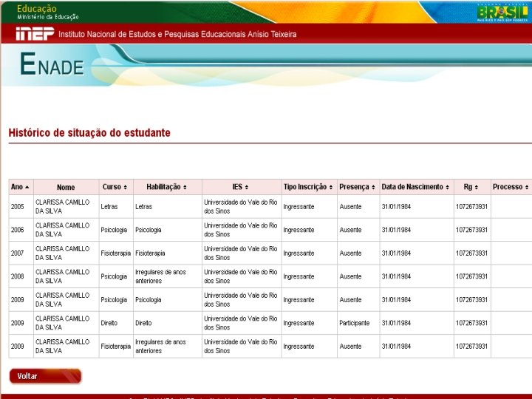Sort table by Data de Nascimento column
Screen dimensions: 532x399
(x=417, y=187)
